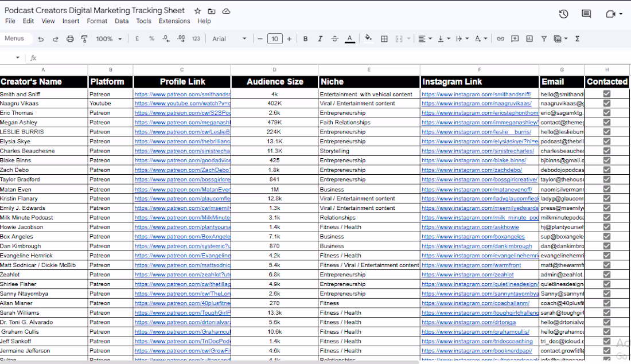Toggle Contacted checkbox for Elysia Skye
Viewport: 631px width, 364px height.
[607, 141]
